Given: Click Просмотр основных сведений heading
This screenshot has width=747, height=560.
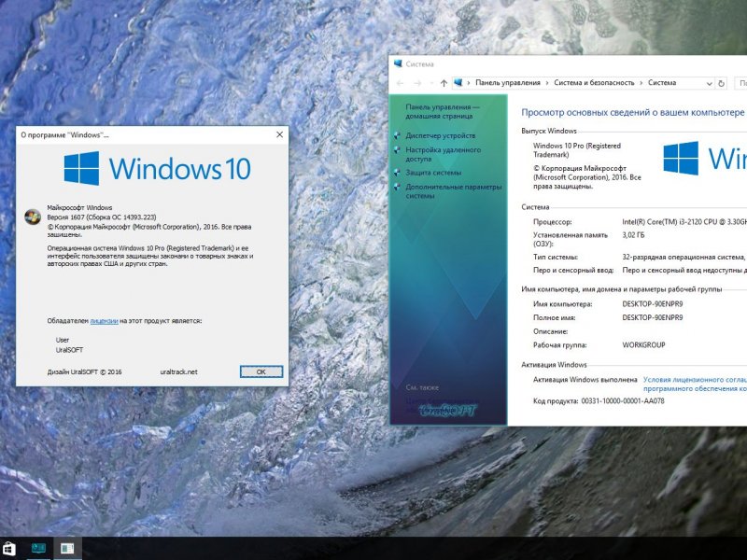Looking at the screenshot, I should pos(632,113).
